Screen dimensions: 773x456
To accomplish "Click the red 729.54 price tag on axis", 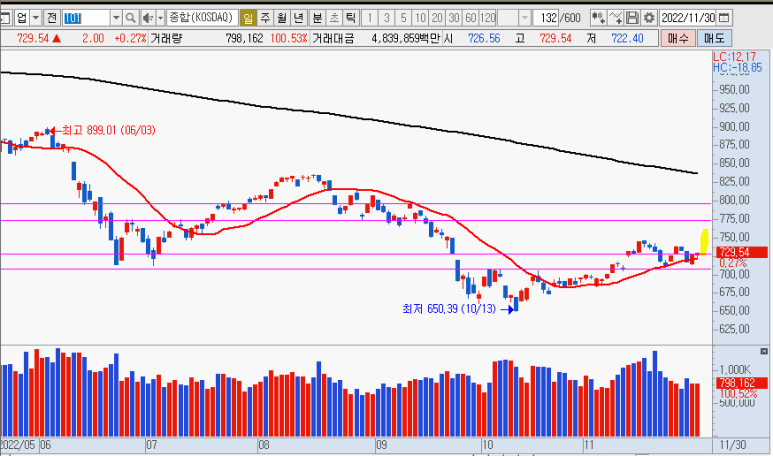I will (x=740, y=252).
